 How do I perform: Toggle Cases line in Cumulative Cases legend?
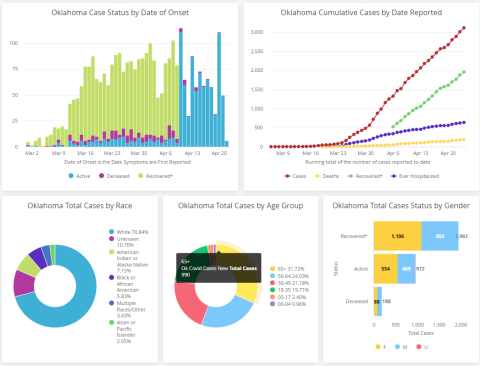click(x=295, y=176)
